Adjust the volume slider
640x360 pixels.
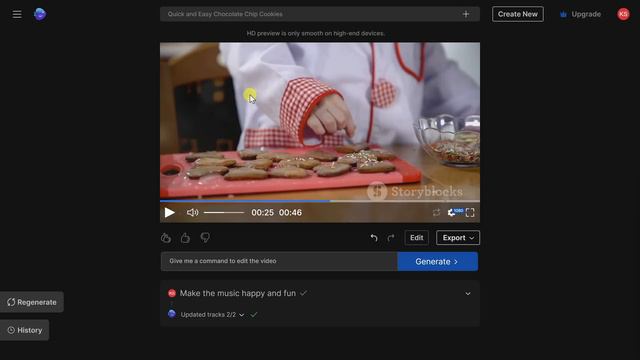pos(224,212)
